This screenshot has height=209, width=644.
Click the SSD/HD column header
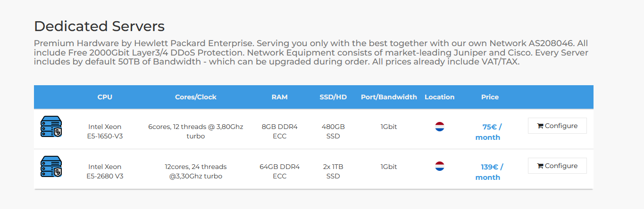click(x=333, y=97)
